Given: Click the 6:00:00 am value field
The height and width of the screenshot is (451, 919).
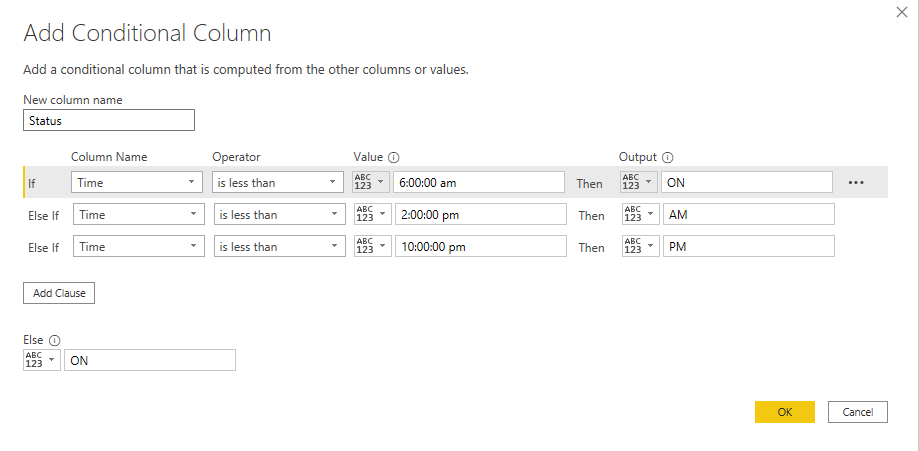Looking at the screenshot, I should 479,182.
